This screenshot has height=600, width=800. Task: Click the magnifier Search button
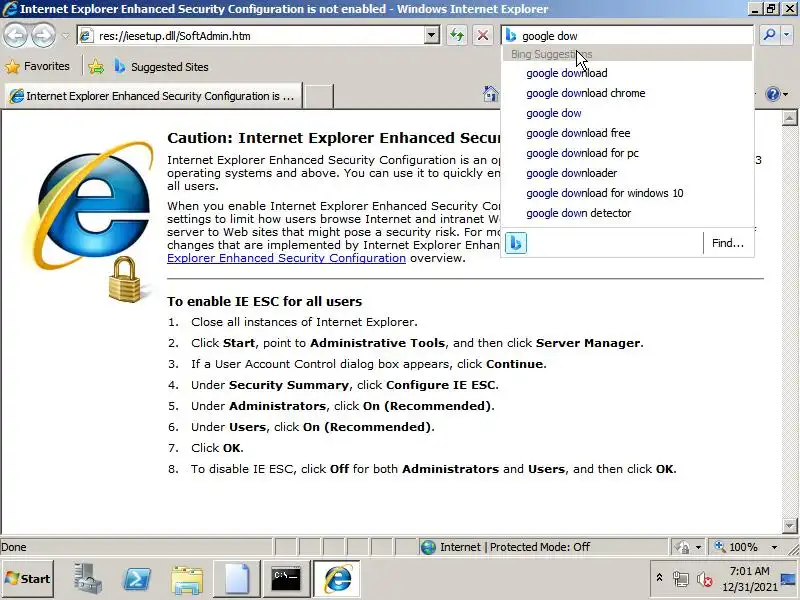pyautogui.click(x=769, y=35)
